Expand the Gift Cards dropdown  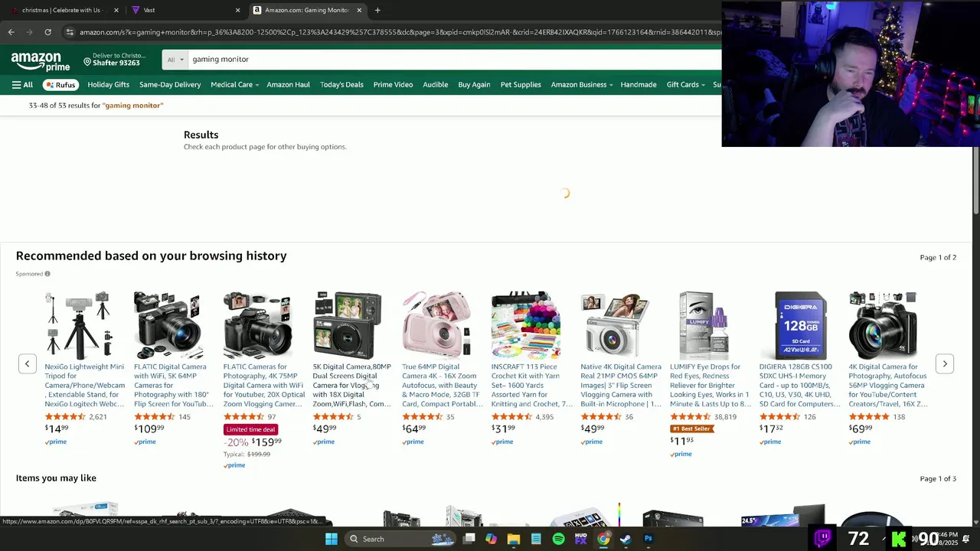tap(685, 85)
